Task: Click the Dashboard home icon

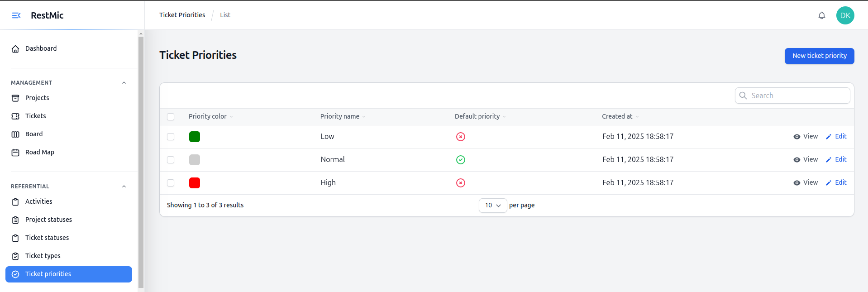Action: click(x=15, y=49)
